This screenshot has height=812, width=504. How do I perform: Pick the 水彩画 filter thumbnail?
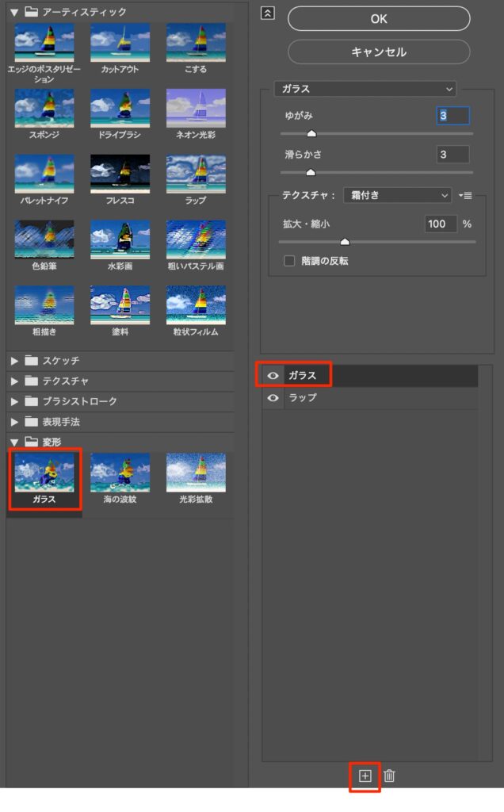click(120, 240)
